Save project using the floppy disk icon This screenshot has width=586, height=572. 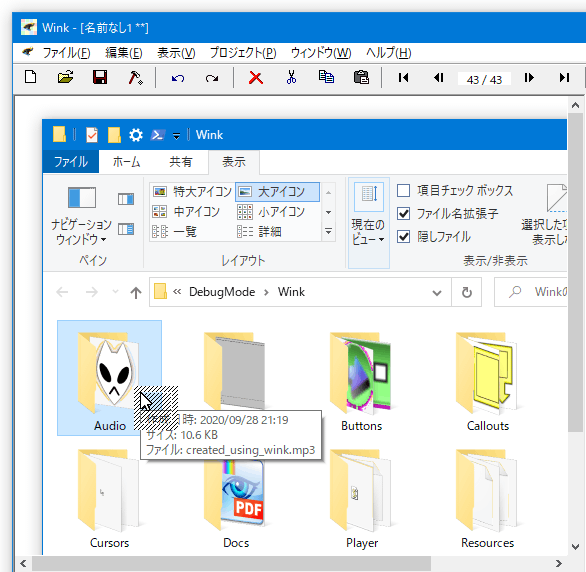[100, 77]
